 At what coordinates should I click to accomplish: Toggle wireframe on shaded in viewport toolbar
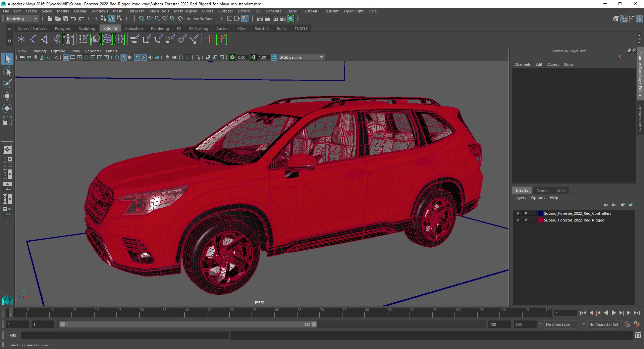(137, 57)
